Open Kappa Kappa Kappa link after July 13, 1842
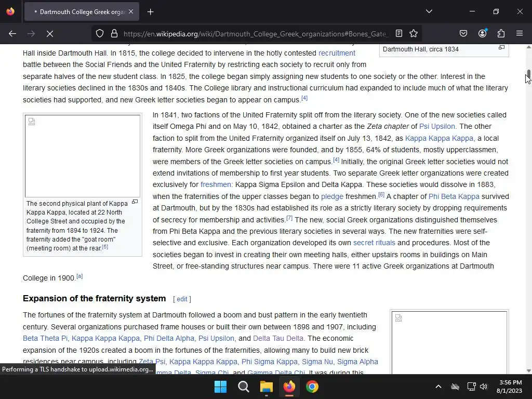Image resolution: width=532 pixels, height=399 pixels. [x=439, y=138]
